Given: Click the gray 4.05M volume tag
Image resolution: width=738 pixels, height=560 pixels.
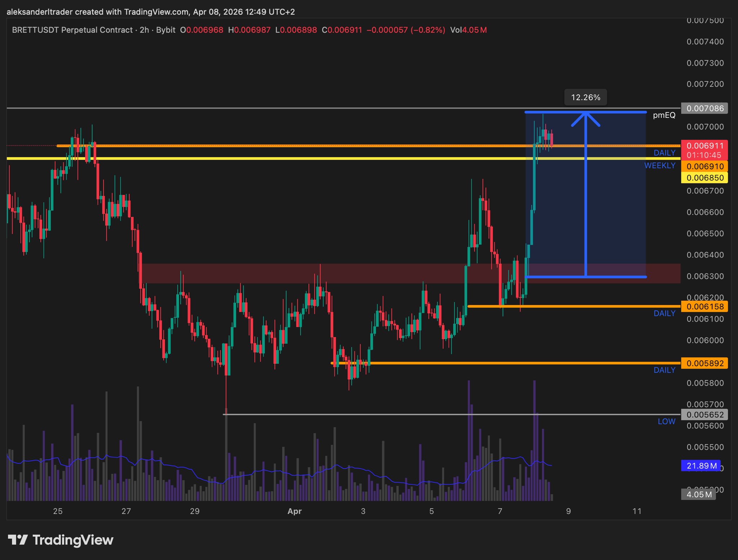Looking at the screenshot, I should [x=698, y=494].
